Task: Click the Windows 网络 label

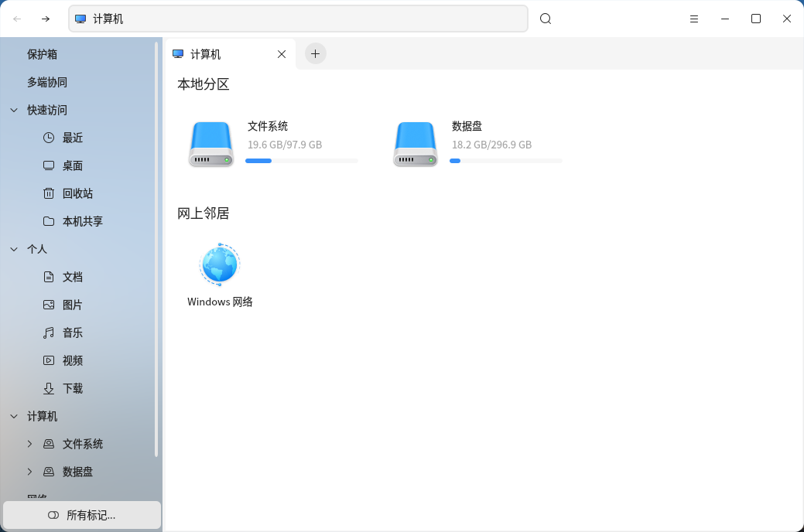Action: pos(220,302)
